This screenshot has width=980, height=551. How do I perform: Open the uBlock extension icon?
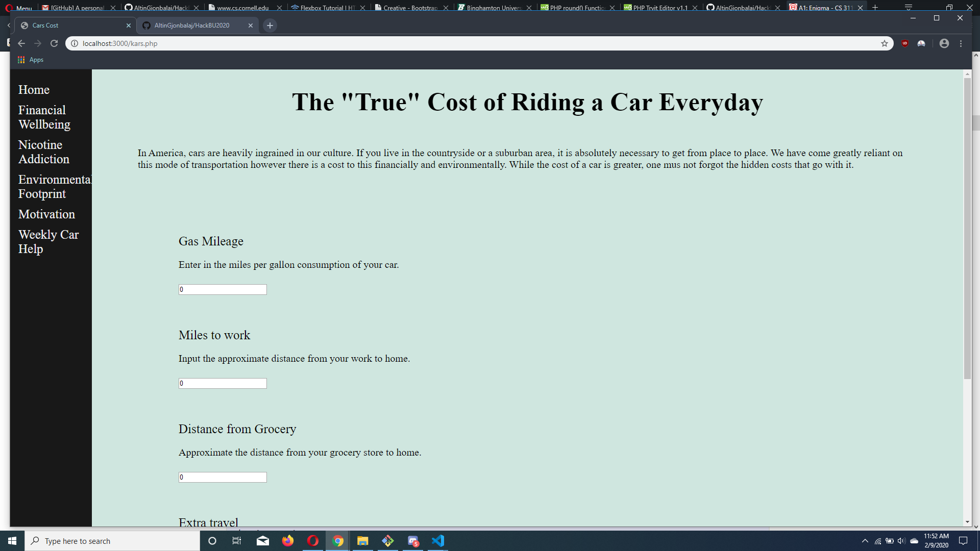[x=905, y=43]
